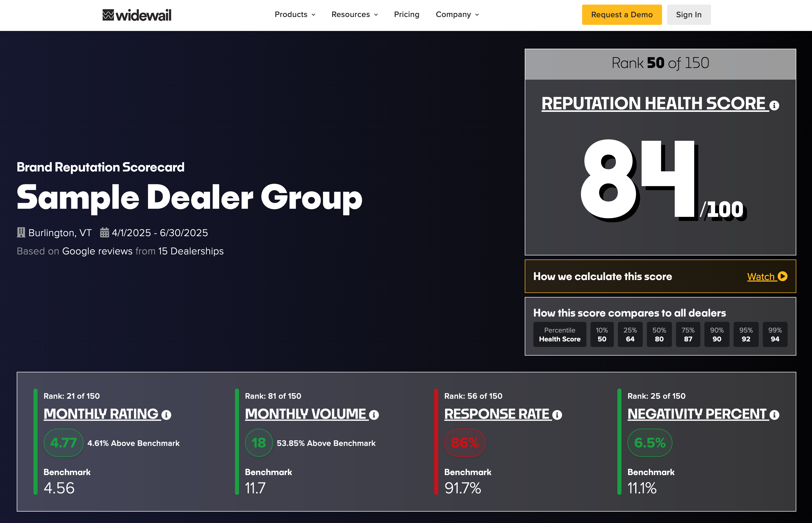812x523 pixels.
Task: Expand the Resources dropdown menu
Action: (x=354, y=15)
